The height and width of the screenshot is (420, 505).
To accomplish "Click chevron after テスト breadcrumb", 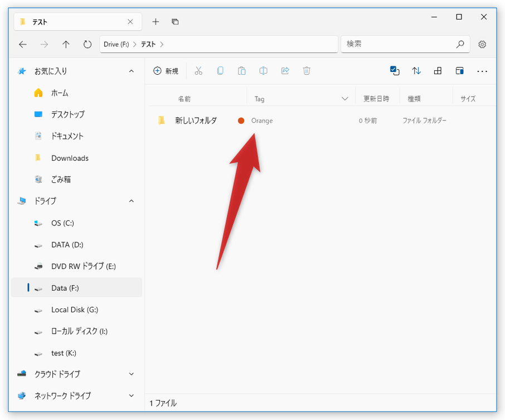I will pos(162,45).
